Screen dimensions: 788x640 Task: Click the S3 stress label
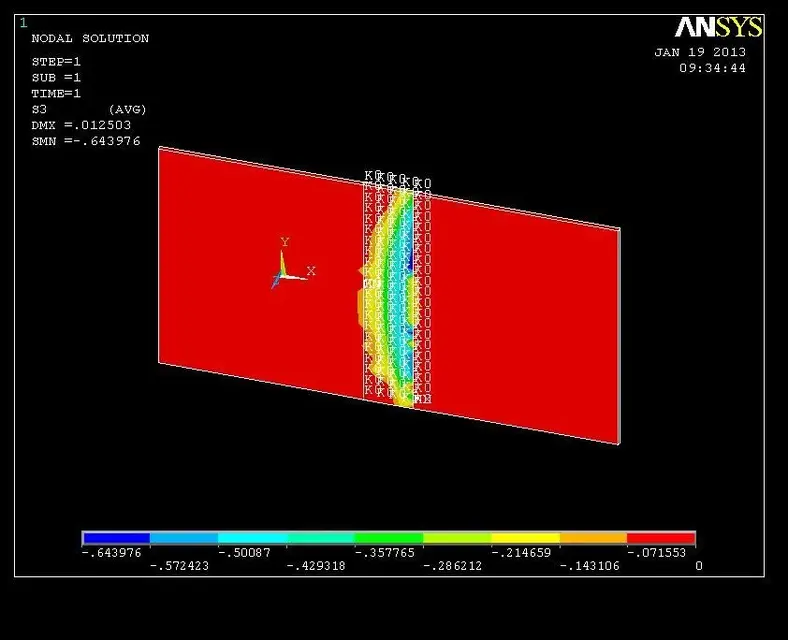pos(39,110)
